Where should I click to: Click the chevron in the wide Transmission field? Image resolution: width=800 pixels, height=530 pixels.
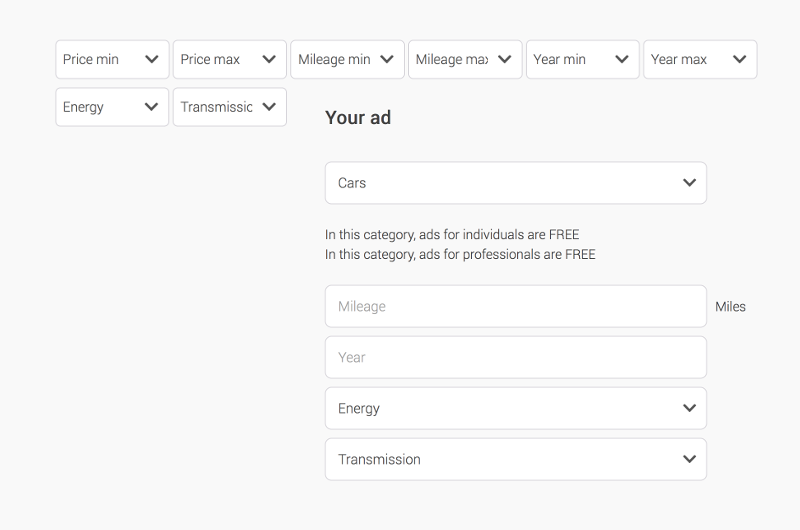pos(689,459)
